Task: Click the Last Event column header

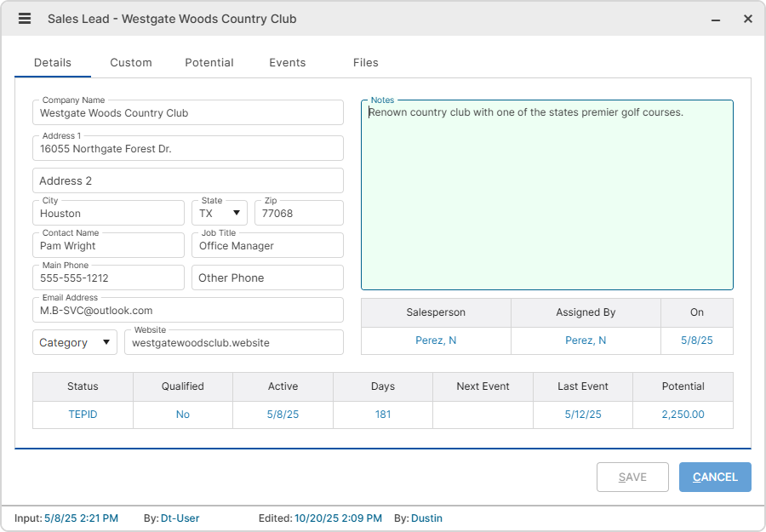Action: pos(583,386)
